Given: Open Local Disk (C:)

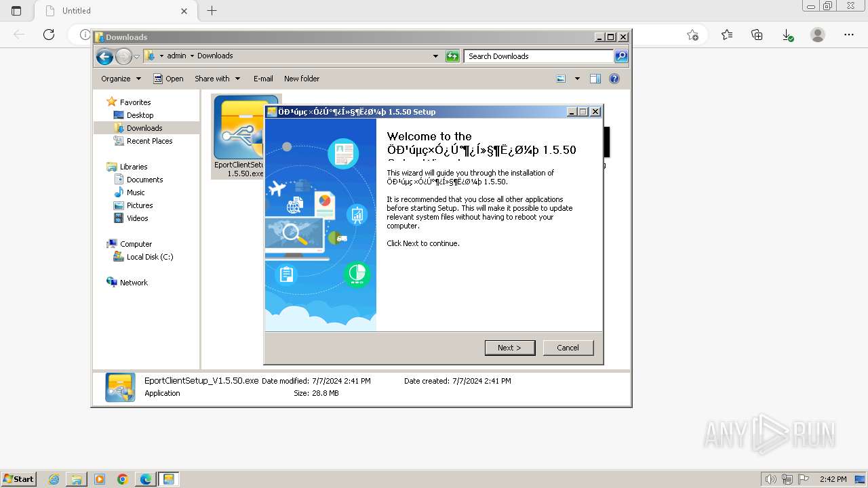Looking at the screenshot, I should [x=149, y=257].
